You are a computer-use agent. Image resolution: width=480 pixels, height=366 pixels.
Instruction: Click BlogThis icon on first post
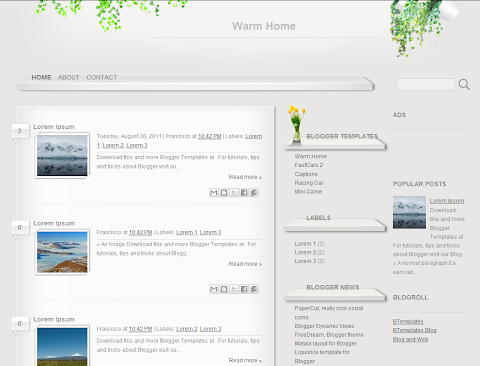click(x=224, y=193)
